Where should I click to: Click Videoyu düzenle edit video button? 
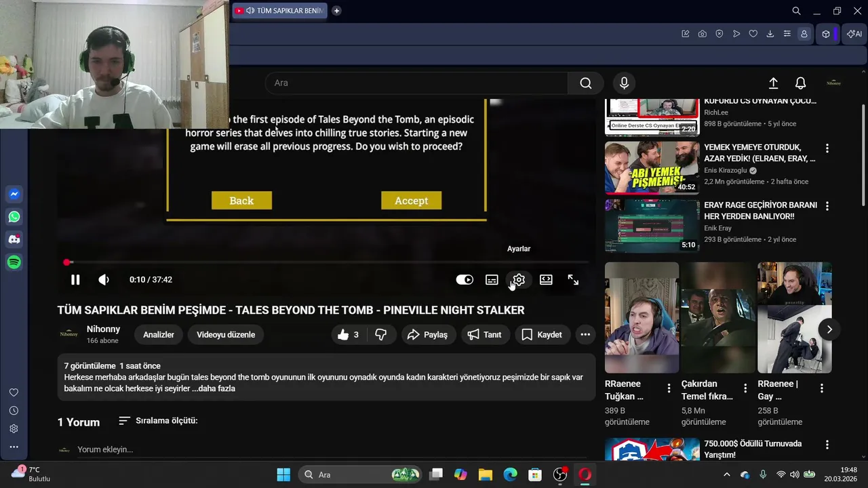[x=226, y=335]
